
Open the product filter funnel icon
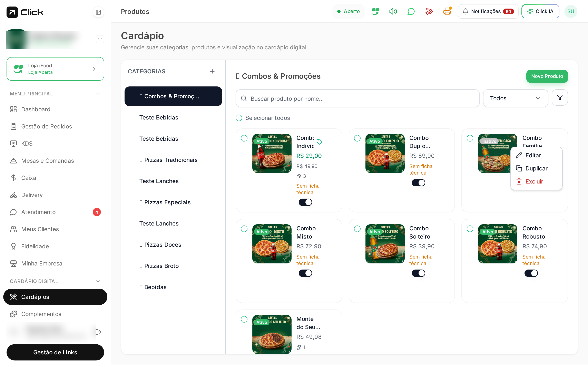[x=560, y=98]
